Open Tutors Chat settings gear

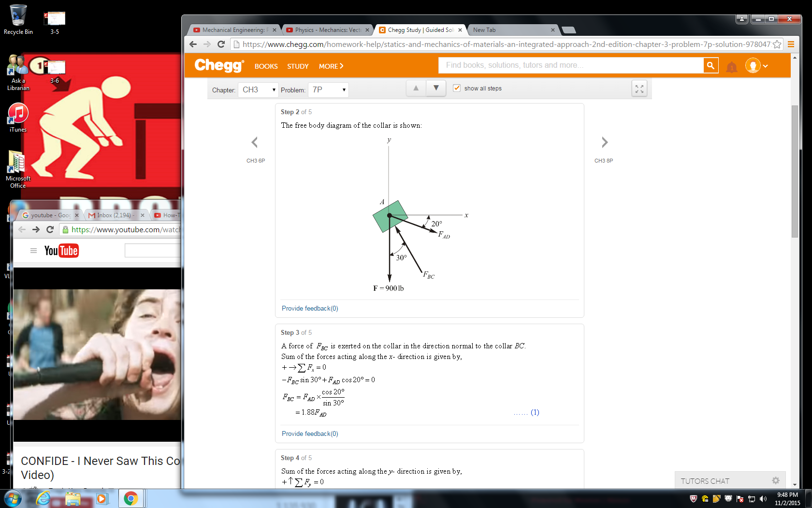click(776, 480)
